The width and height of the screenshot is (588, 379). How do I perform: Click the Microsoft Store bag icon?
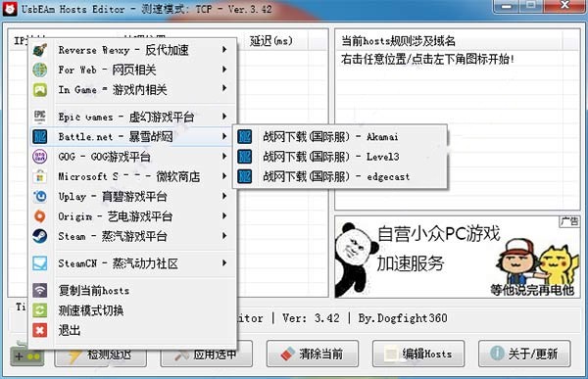40,176
